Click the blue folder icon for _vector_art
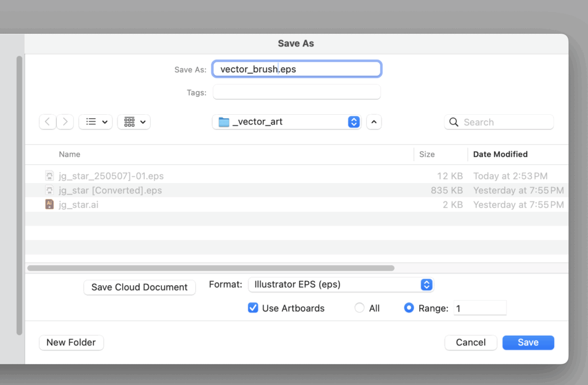 pyautogui.click(x=224, y=122)
